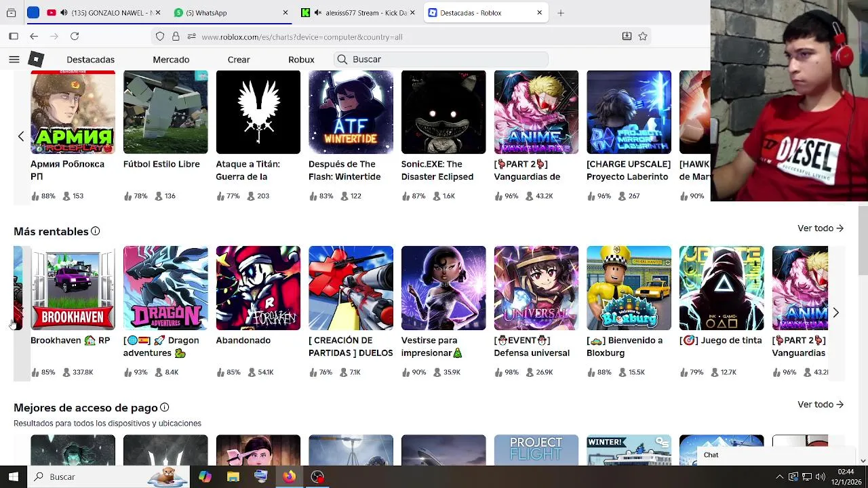Open CREACIÓN DE PARTIDAS DUELOS thumbnail
This screenshot has width=868, height=488.
(351, 288)
